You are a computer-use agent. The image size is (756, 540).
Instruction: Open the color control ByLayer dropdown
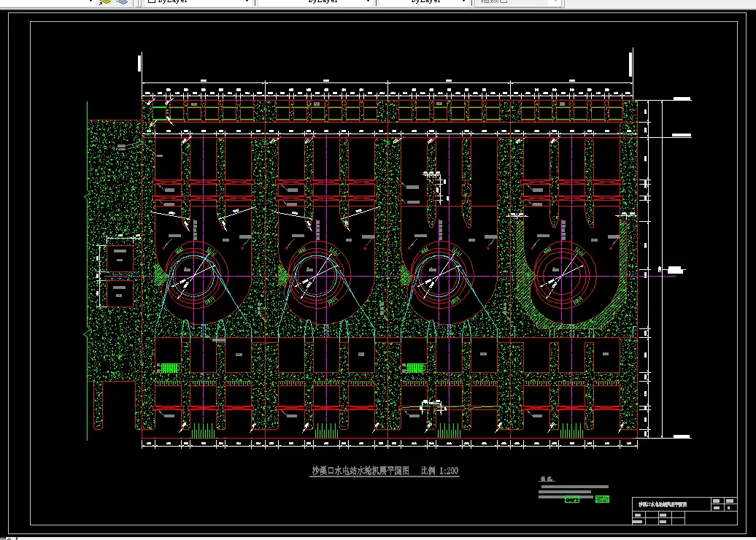click(x=199, y=1)
